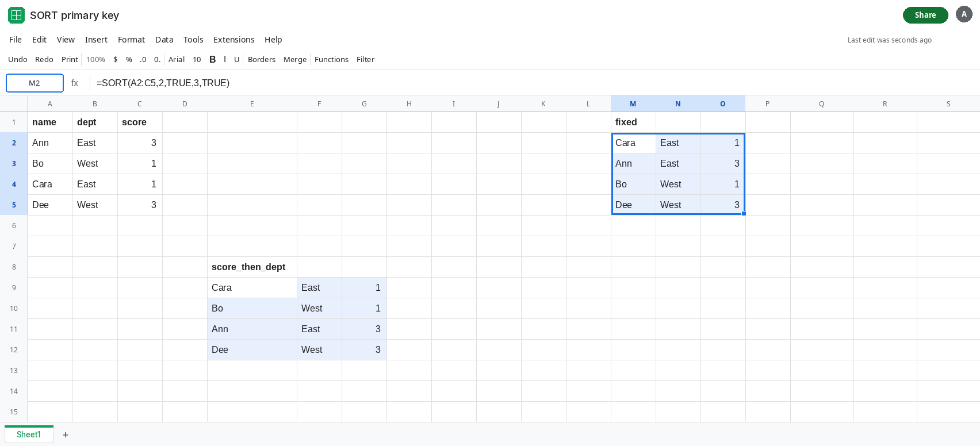Select cell A4 'Cara' in column A
Screen dimensions: 980x446
50,184
